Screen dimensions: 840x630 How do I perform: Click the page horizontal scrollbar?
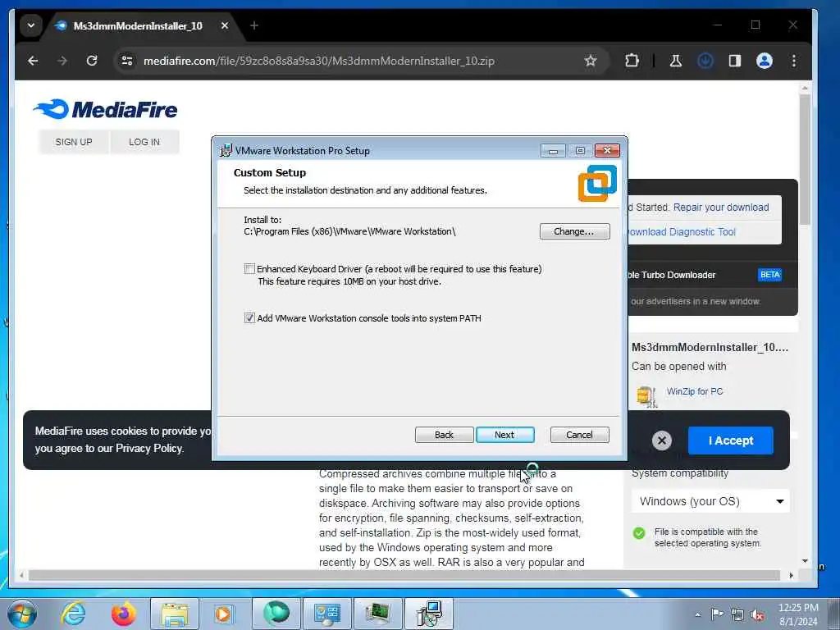[x=404, y=575]
